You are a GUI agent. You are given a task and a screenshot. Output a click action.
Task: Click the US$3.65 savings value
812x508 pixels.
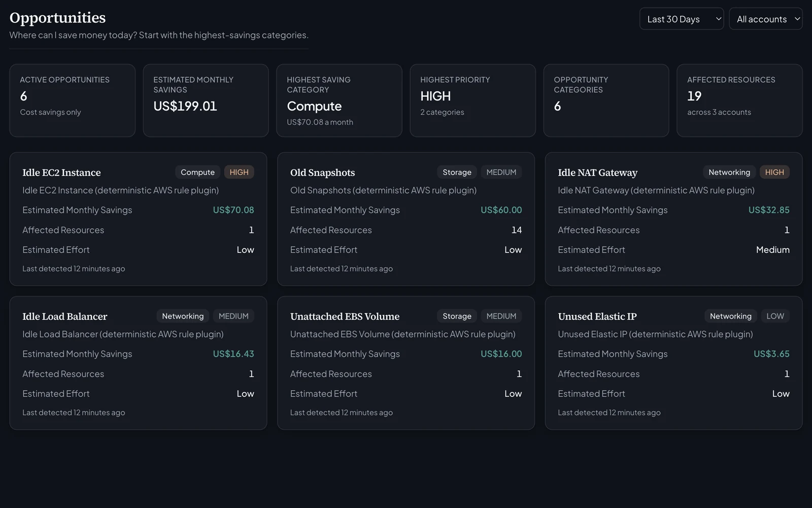pyautogui.click(x=771, y=354)
